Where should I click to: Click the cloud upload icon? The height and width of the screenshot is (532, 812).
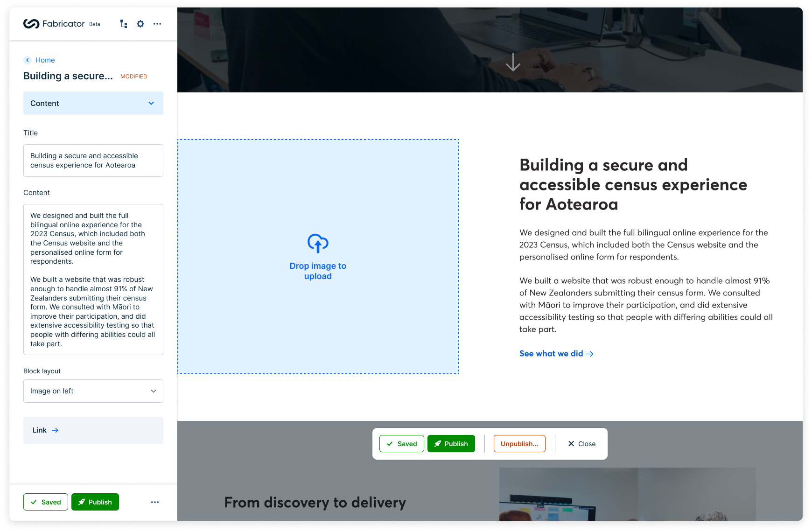click(x=318, y=243)
